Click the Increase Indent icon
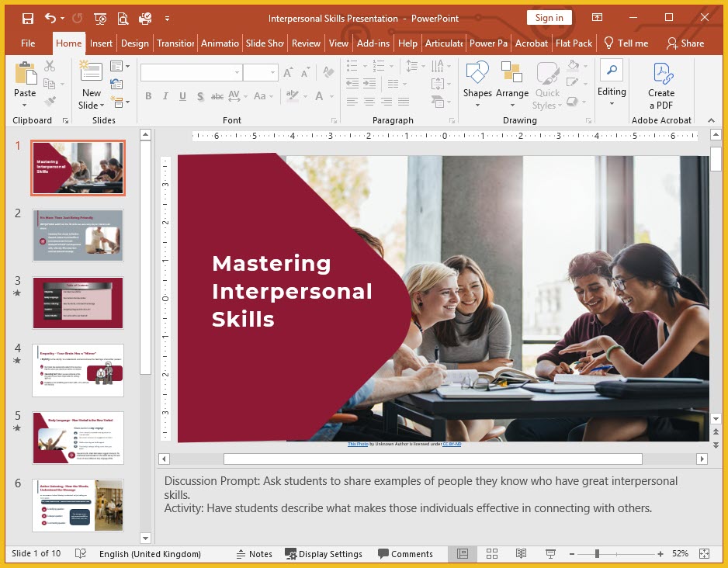Screen dimensions: 728x568 click(x=369, y=84)
